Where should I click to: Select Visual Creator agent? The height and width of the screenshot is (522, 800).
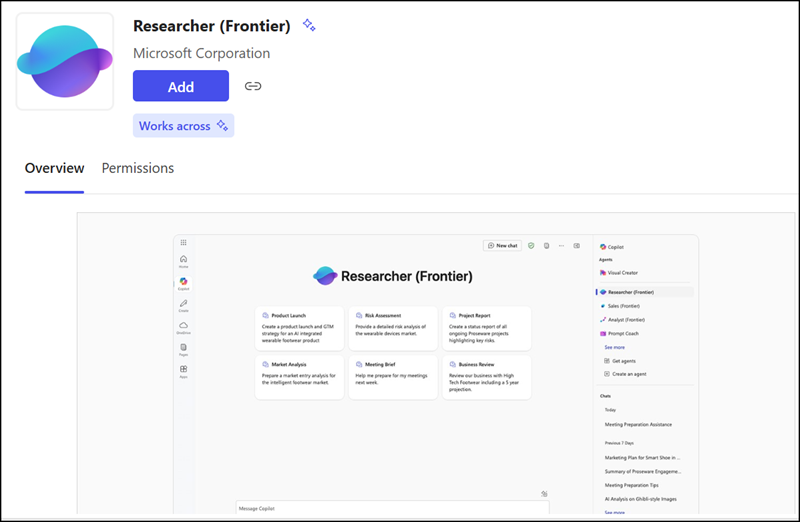tap(619, 272)
